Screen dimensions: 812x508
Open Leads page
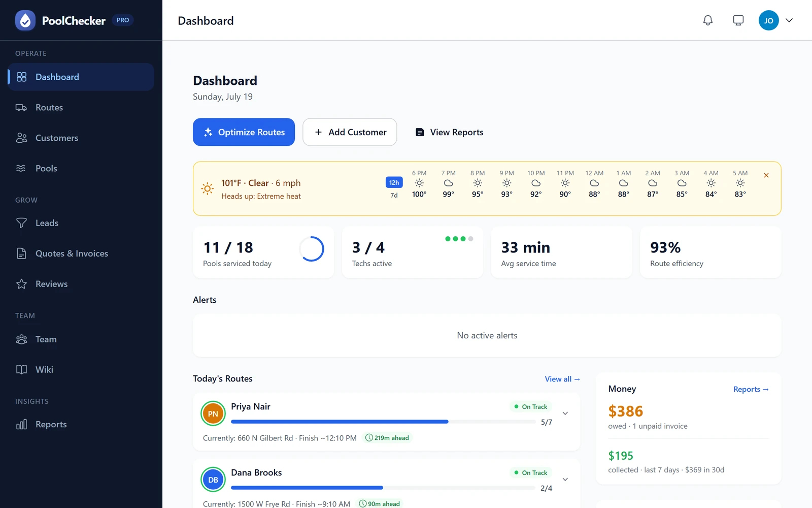click(x=81, y=223)
